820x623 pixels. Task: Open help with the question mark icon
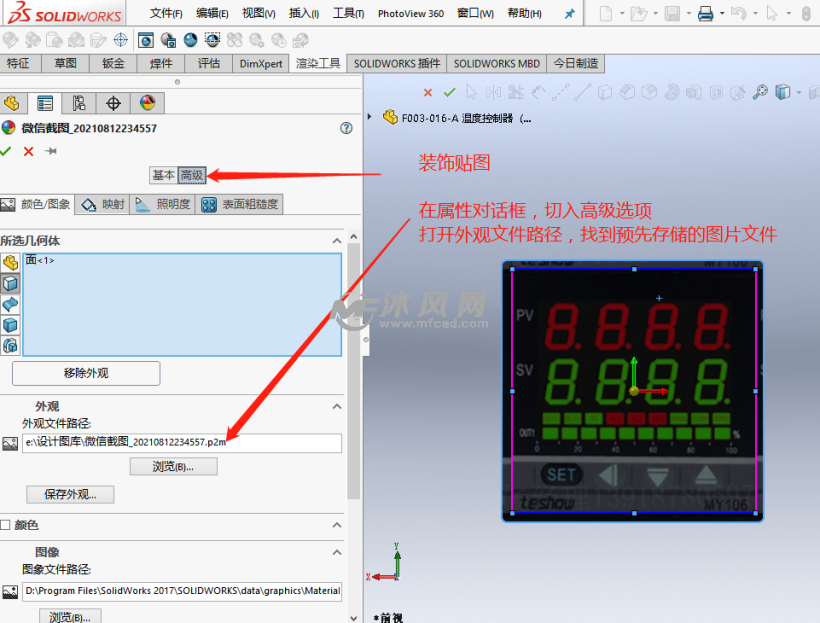(x=346, y=128)
